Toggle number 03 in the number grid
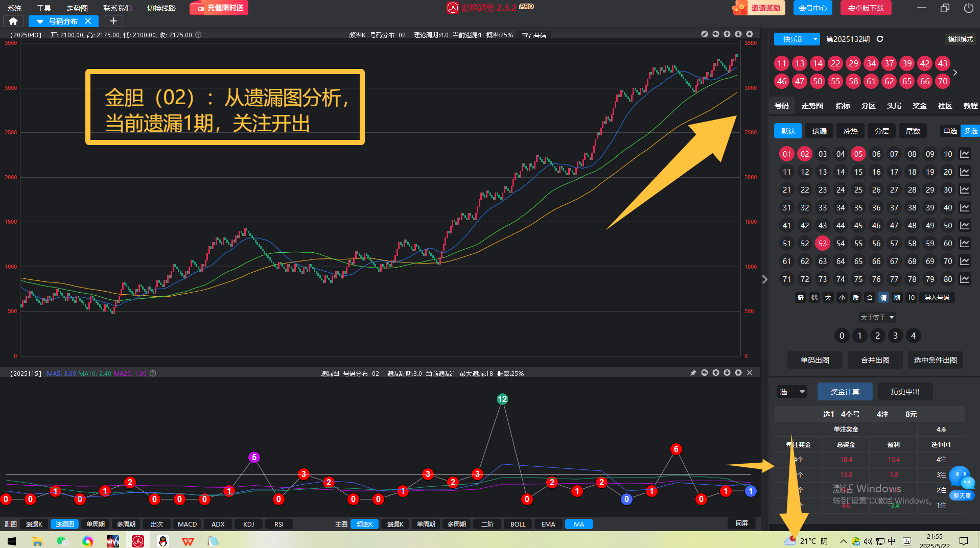Viewport: 980px width, 548px height. click(x=823, y=154)
